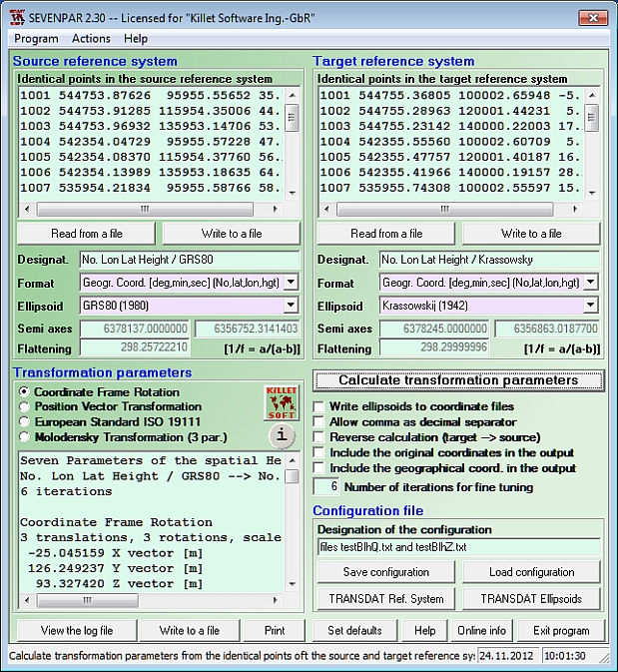618x672 pixels.
Task: Click results box vertical scroll down arrow
Action: (293, 584)
